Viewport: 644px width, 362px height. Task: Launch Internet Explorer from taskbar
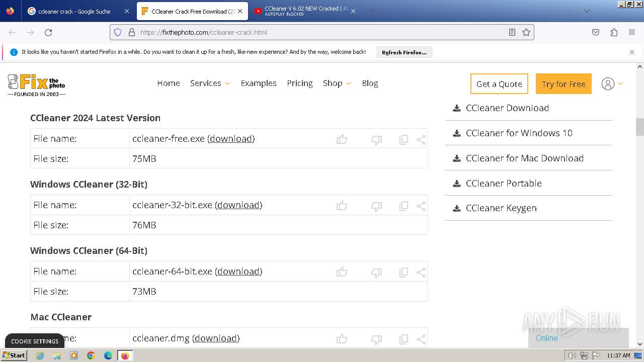pos(40,355)
